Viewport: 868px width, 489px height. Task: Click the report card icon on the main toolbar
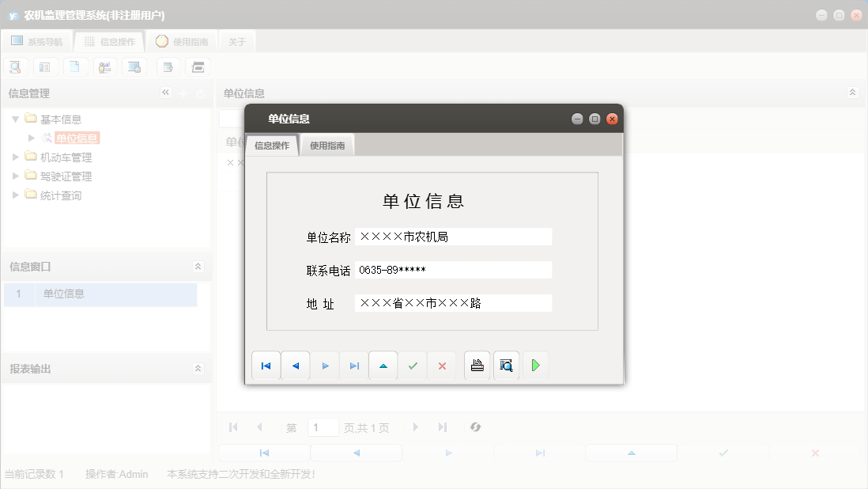pos(45,66)
